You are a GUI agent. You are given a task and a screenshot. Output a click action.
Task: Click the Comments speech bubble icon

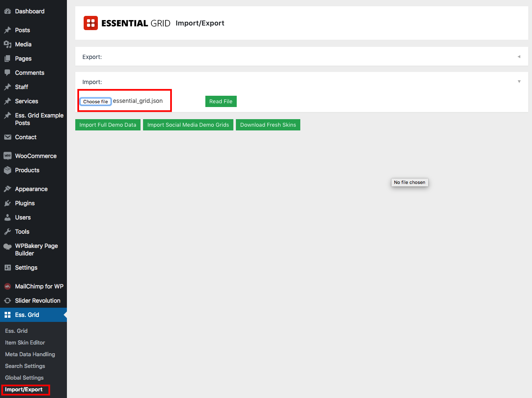[x=8, y=73]
